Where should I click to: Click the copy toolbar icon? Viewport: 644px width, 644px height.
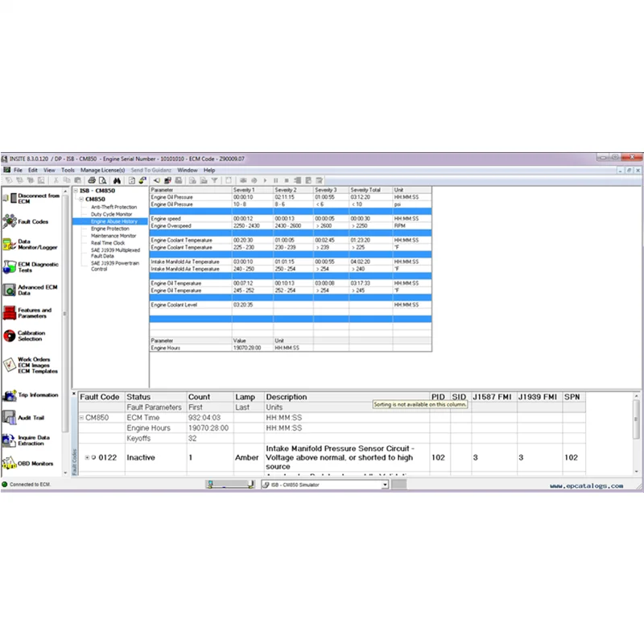pyautogui.click(x=67, y=180)
